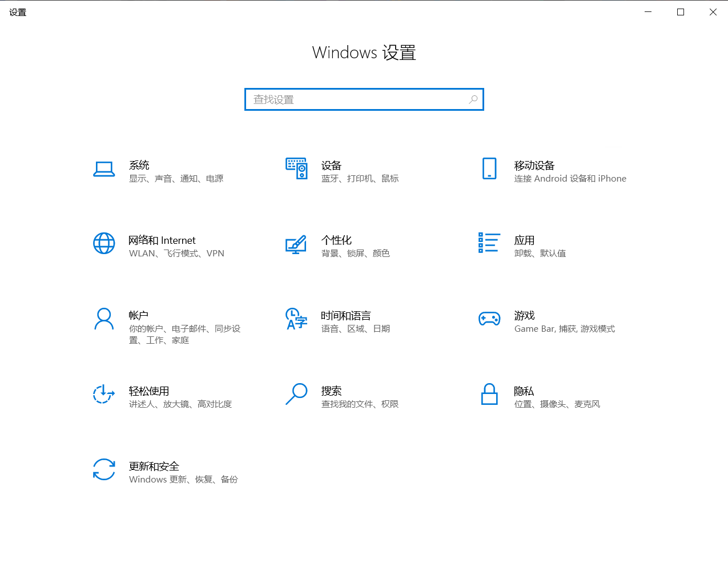Click the paintbrush icon for 个性化

click(x=296, y=244)
